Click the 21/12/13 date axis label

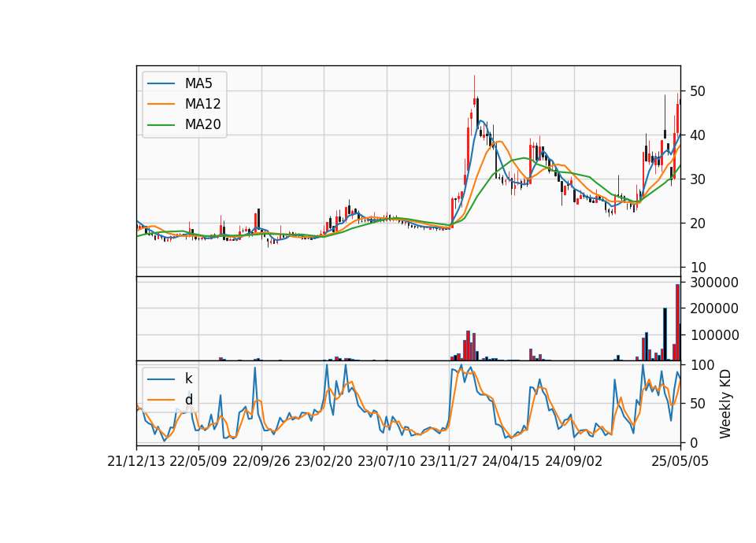point(136,462)
